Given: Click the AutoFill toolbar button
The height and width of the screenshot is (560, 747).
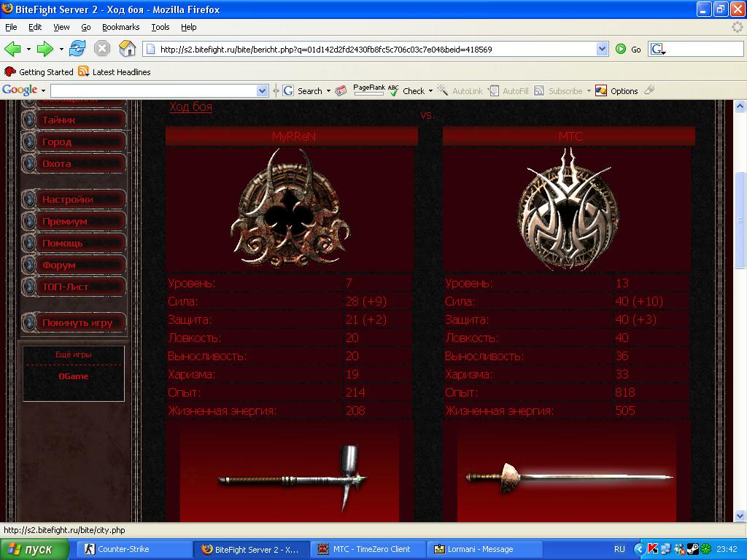Looking at the screenshot, I should click(508, 91).
